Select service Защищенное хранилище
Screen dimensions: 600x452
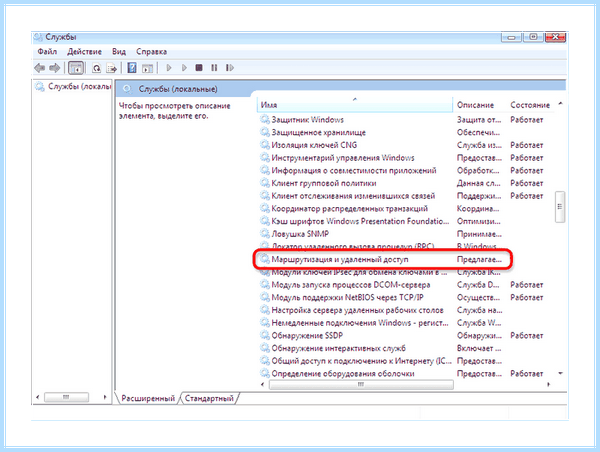(318, 132)
